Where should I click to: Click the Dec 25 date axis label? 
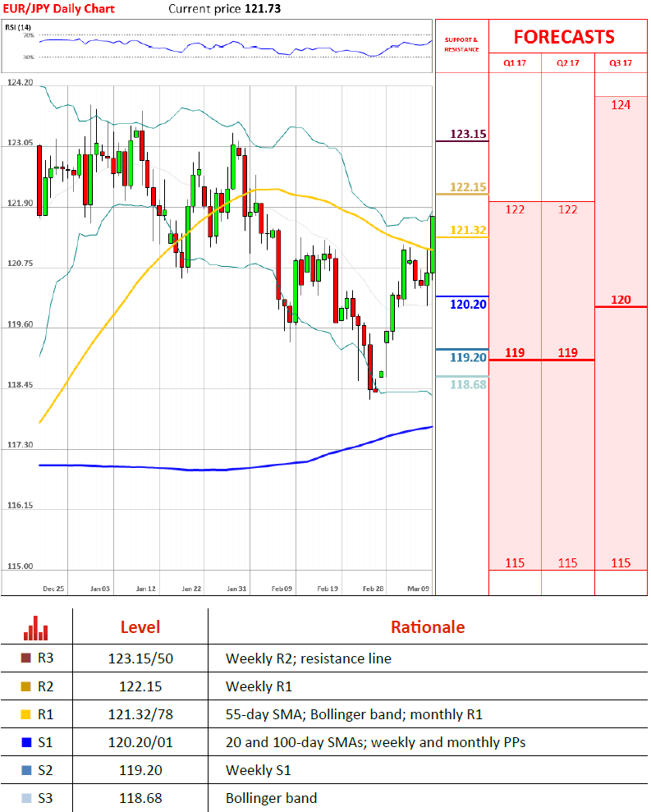click(53, 589)
